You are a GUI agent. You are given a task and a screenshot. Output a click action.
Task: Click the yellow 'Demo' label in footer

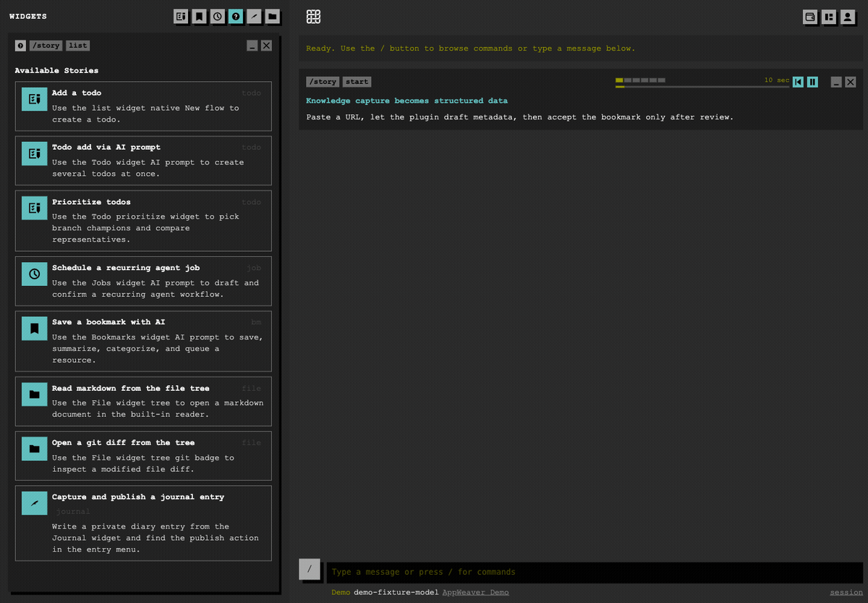coord(341,592)
